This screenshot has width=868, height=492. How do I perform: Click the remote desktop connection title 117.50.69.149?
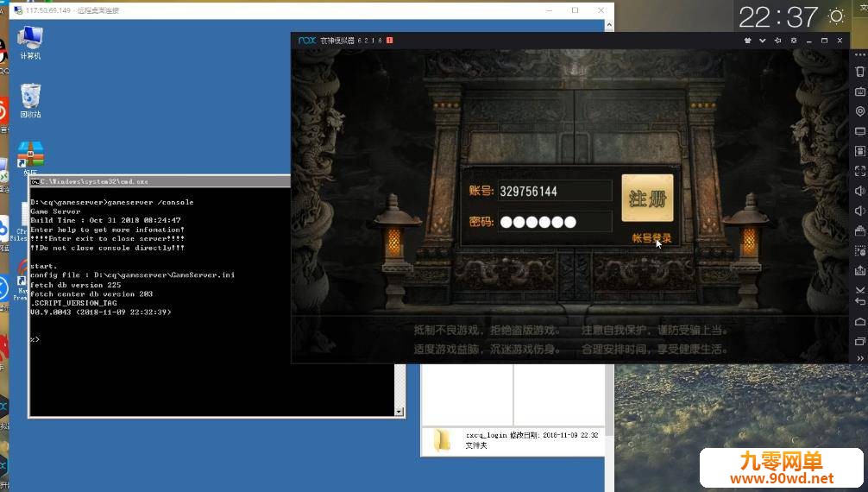click(x=72, y=10)
